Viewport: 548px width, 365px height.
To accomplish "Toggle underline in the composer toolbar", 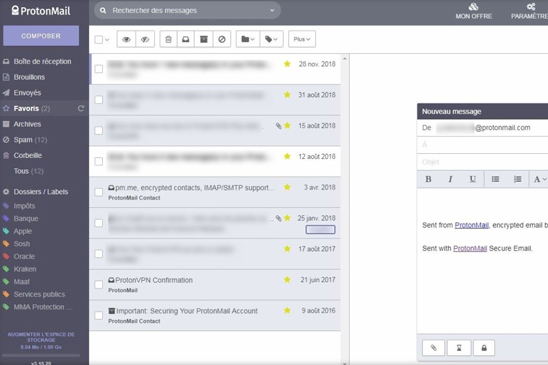I will click(473, 179).
